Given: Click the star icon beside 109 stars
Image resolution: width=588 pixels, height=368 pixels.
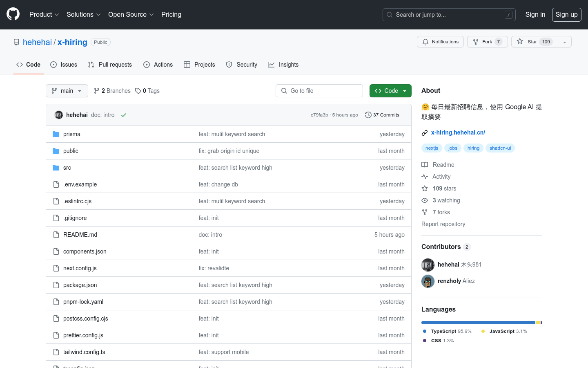Looking at the screenshot, I should 425,188.
